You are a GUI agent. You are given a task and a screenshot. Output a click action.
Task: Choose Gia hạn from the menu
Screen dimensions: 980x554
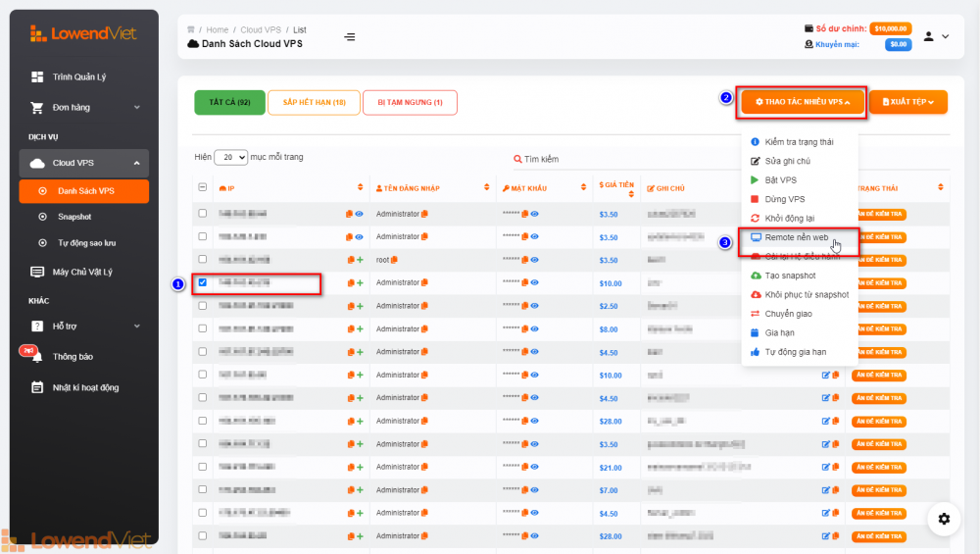click(x=800, y=333)
